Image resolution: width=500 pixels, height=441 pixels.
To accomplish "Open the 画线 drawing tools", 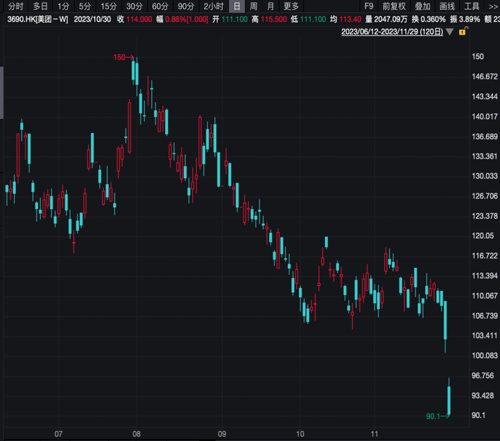I will click(x=447, y=6).
